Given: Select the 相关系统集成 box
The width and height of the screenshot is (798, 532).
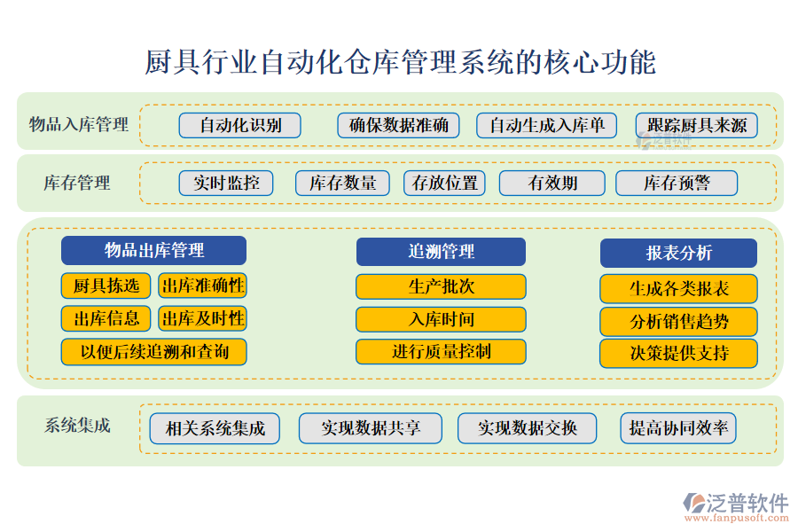Looking at the screenshot, I should pos(215,428).
